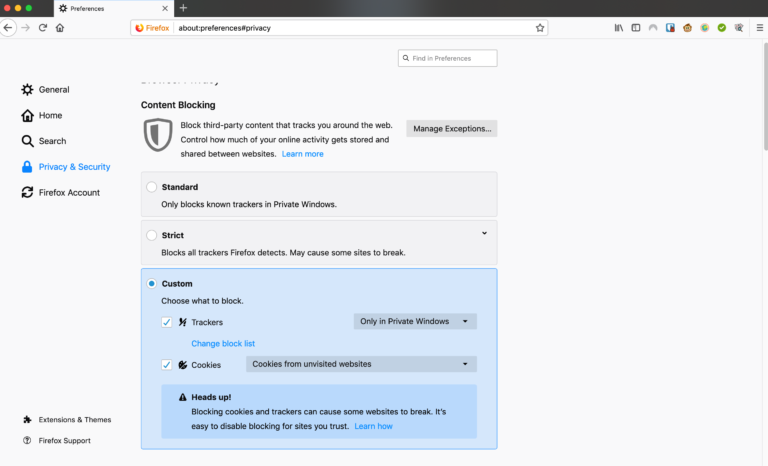Uncheck the Cookies checkbox
The height and width of the screenshot is (466, 768).
[167, 365]
